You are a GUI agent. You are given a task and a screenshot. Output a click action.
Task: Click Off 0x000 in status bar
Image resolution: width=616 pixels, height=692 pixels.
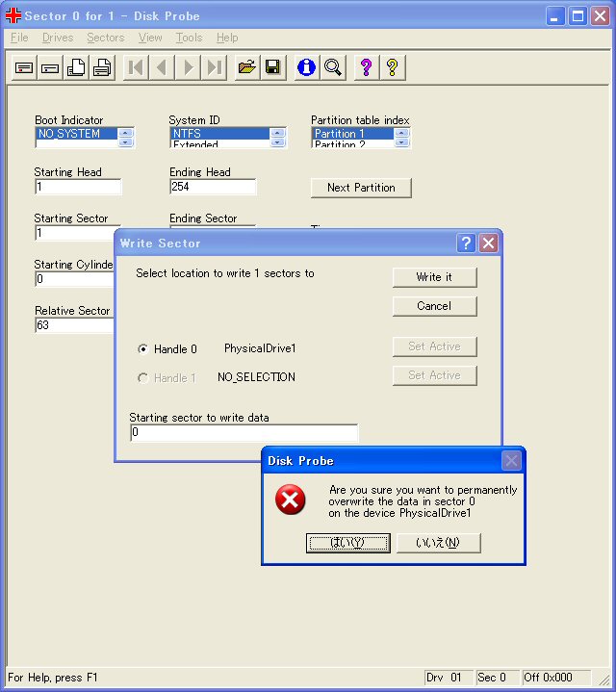pos(557,678)
